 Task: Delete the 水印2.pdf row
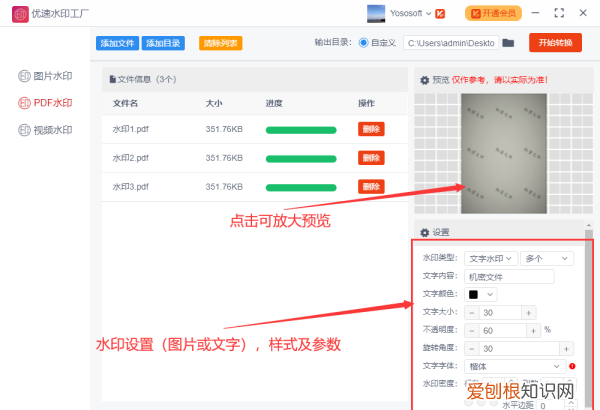(x=371, y=158)
